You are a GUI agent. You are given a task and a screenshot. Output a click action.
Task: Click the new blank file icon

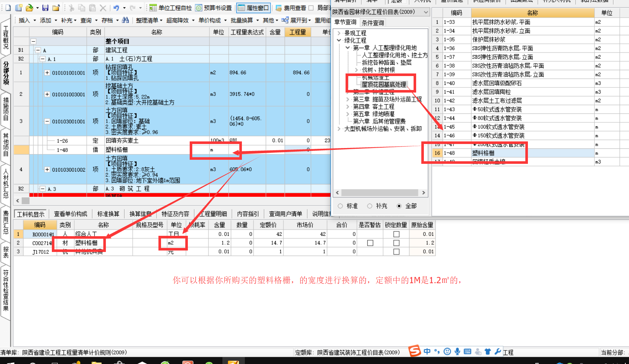click(x=8, y=8)
